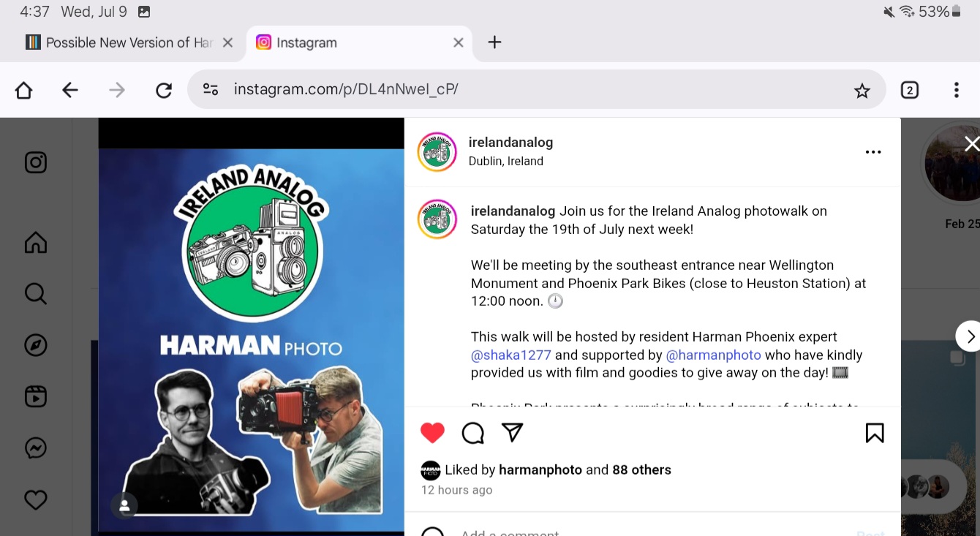Open the browser tab switcher showing 2
This screenshot has height=536, width=980.
(909, 90)
